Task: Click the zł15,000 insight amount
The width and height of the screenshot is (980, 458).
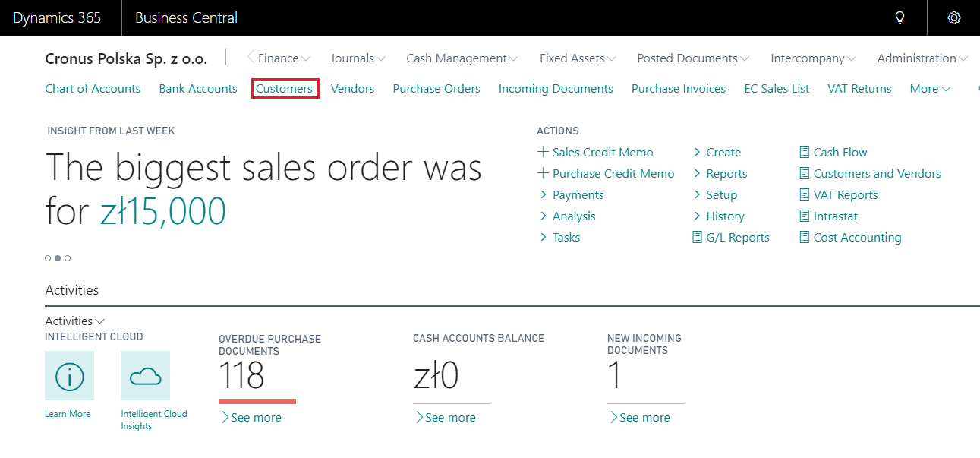Action: tap(163, 211)
